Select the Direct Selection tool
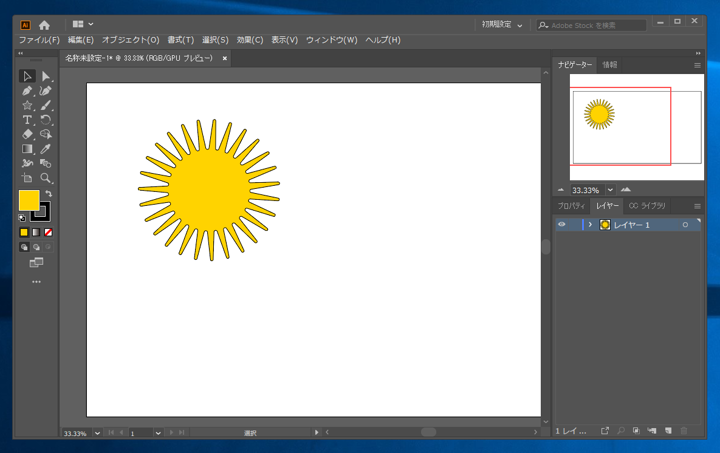The width and height of the screenshot is (720, 453). [46, 76]
